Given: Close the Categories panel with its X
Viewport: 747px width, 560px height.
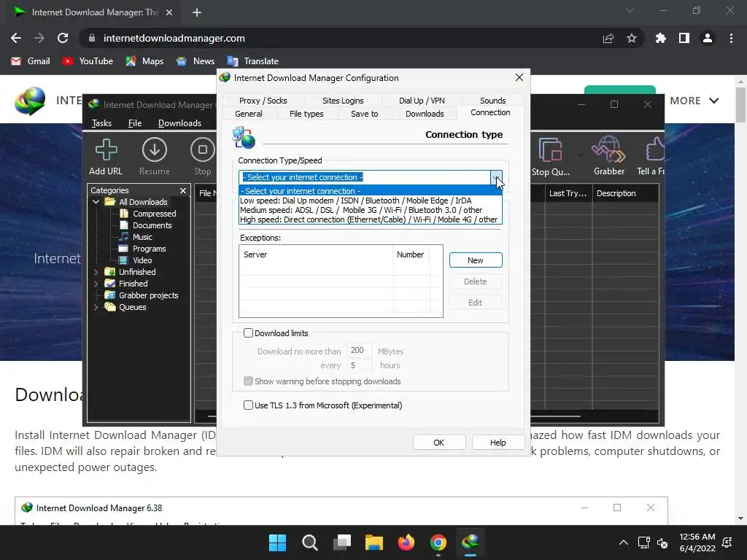Looking at the screenshot, I should coord(183,190).
